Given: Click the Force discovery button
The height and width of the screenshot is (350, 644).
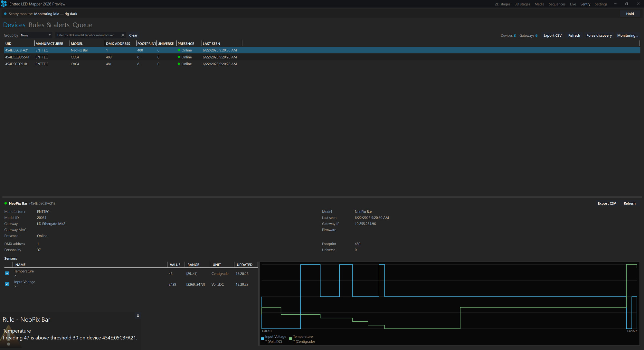Looking at the screenshot, I should tap(599, 35).
